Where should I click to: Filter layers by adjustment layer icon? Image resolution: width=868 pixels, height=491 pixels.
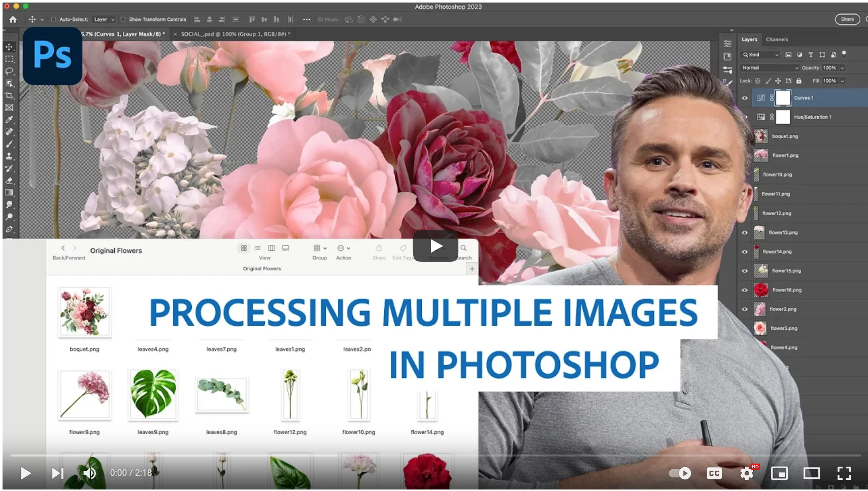[x=799, y=54]
